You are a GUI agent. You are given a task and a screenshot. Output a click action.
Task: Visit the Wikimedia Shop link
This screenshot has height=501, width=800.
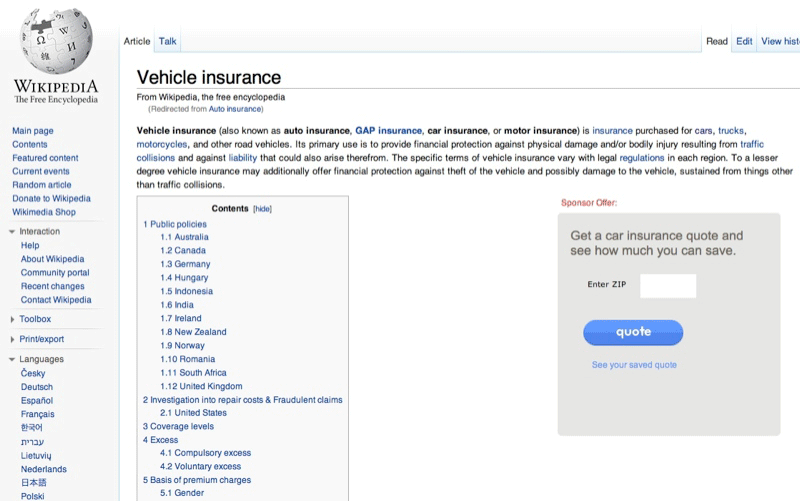coord(44,212)
